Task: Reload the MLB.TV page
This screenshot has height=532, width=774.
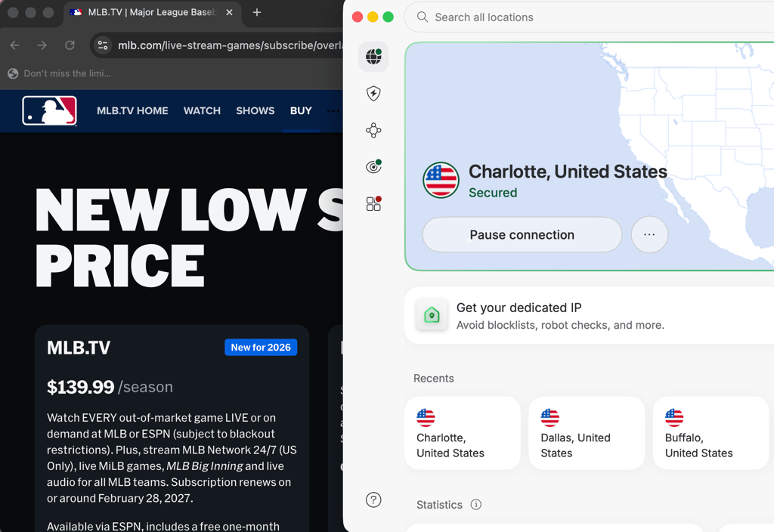Action: point(70,45)
